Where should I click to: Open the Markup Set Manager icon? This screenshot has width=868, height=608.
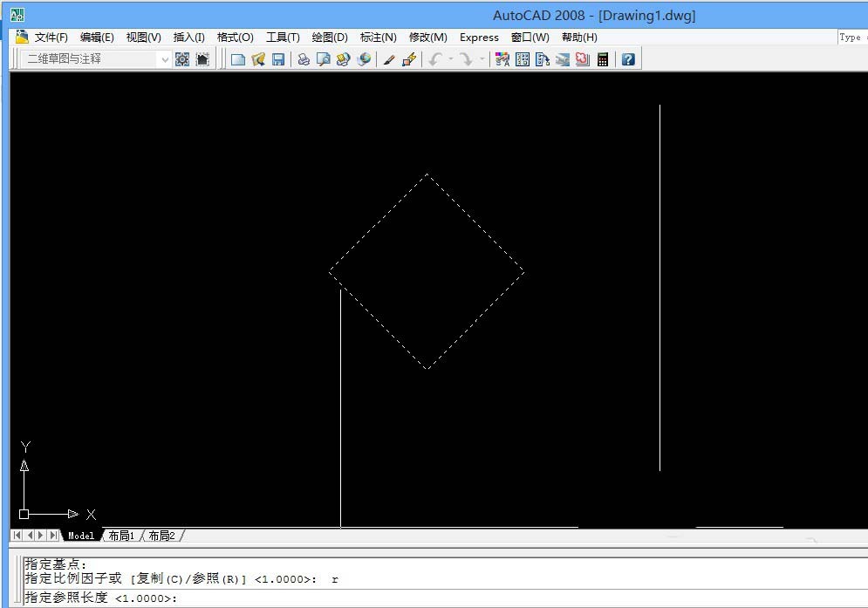583,59
